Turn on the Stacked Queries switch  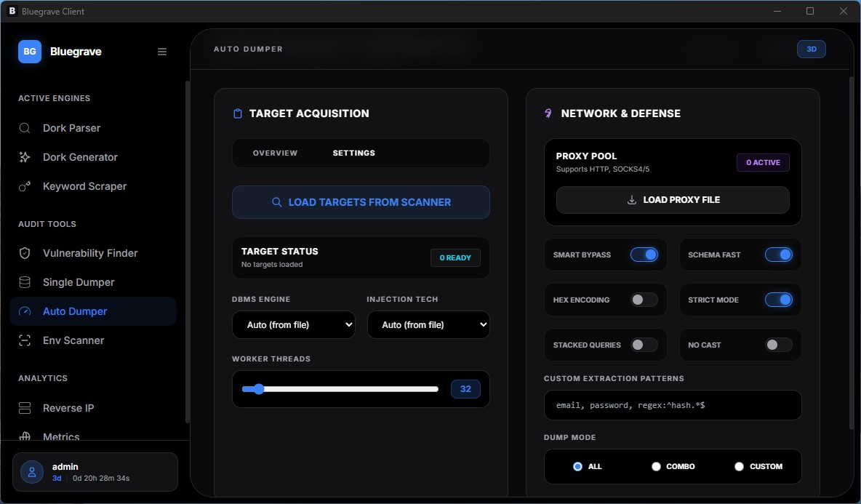644,345
